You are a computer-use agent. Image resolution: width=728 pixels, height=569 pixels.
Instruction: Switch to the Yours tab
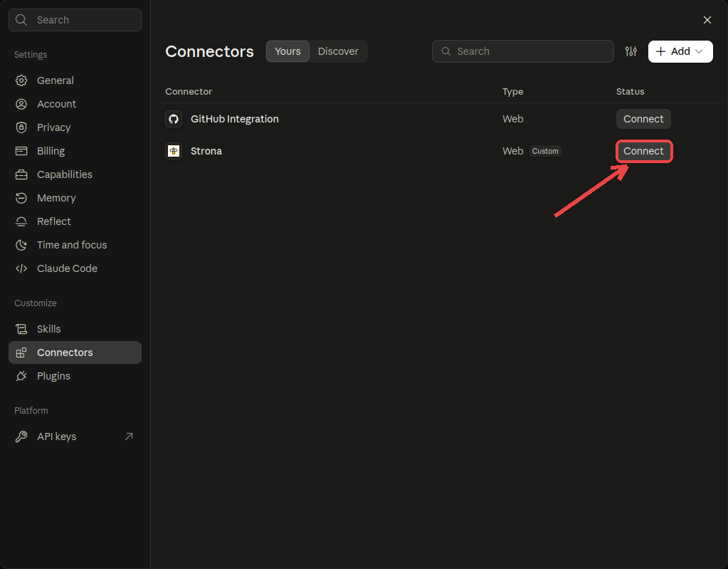(287, 51)
